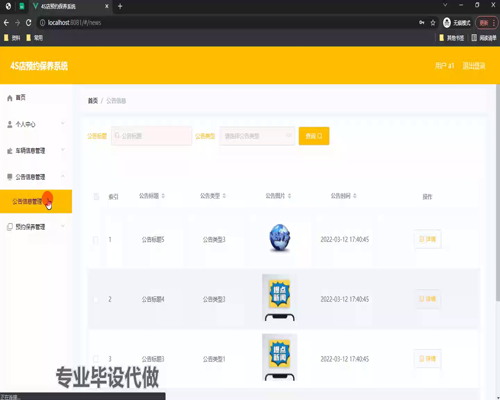Click the 退出登录 logout link
Screen dimensions: 500x400
pos(474,66)
